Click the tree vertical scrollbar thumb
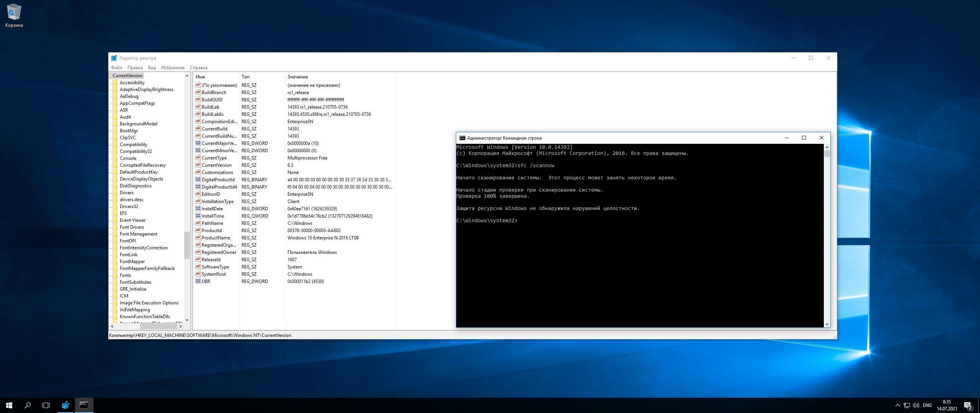The image size is (980, 413). click(187, 245)
